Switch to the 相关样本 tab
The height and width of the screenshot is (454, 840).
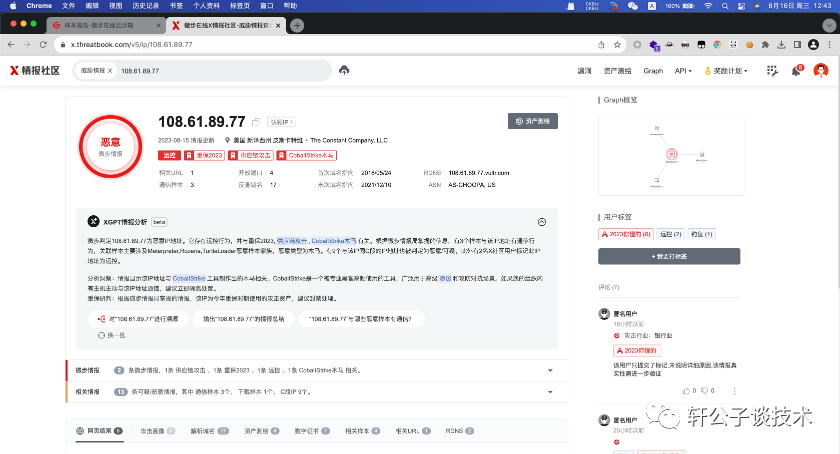tap(363, 430)
